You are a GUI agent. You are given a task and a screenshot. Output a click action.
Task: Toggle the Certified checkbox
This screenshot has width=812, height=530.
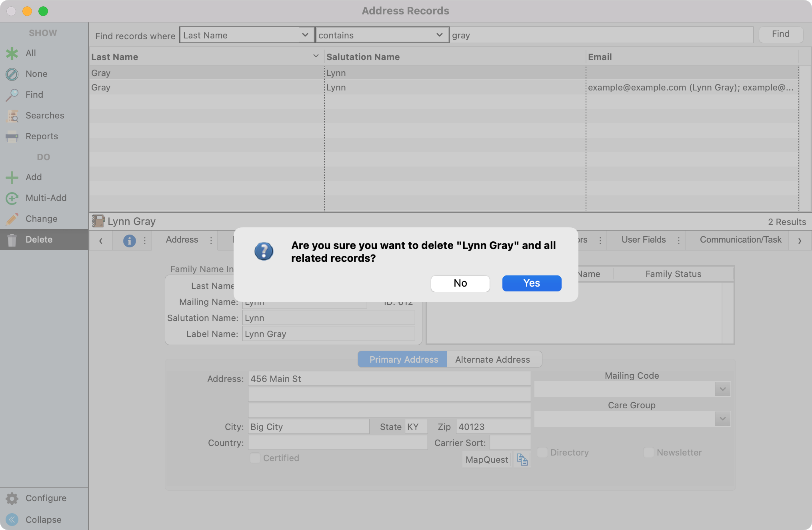(255, 458)
